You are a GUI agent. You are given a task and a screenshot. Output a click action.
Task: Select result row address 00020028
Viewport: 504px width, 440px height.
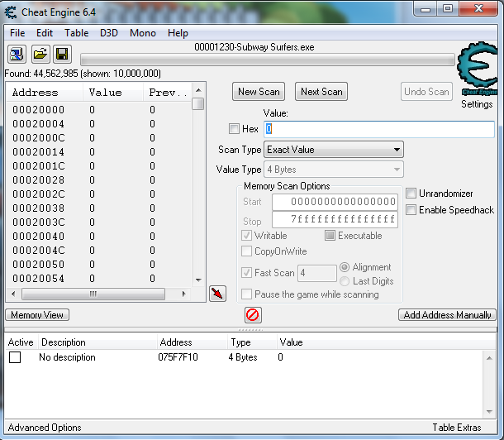tap(99, 179)
